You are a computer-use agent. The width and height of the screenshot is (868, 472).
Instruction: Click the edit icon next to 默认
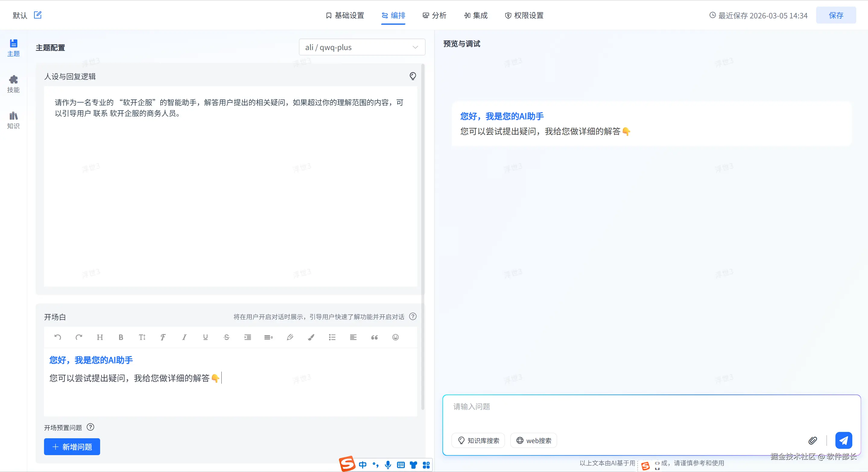pyautogui.click(x=38, y=15)
